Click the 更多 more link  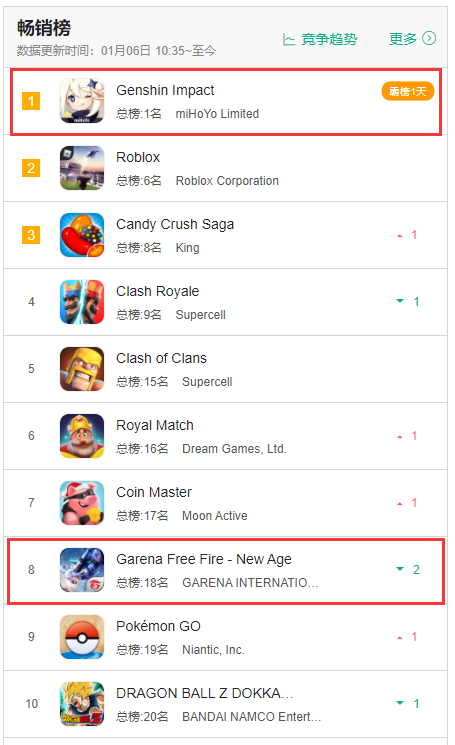(x=403, y=38)
